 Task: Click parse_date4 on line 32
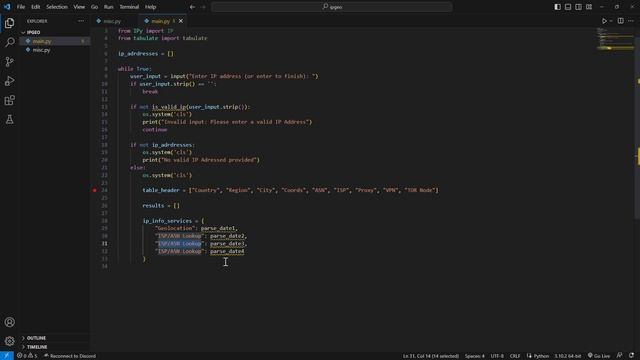tap(227, 251)
